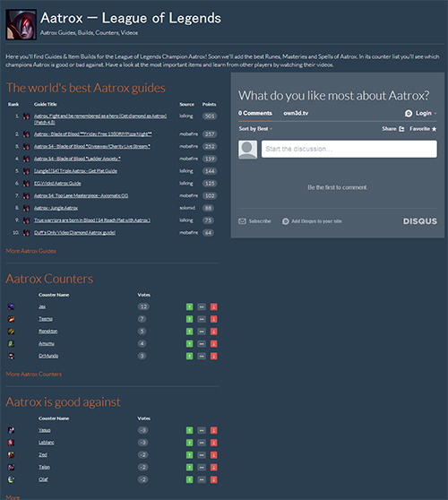The height and width of the screenshot is (500, 448).
Task: Downvote Yasuo under good against
Action: [x=213, y=430]
